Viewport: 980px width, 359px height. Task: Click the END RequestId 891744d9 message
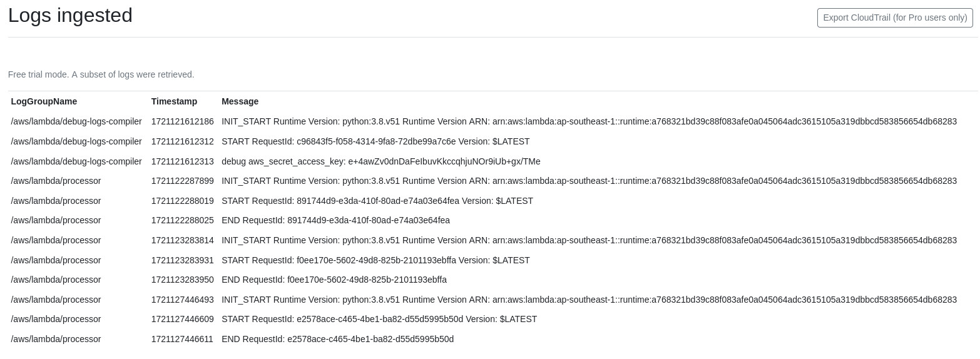tap(335, 220)
